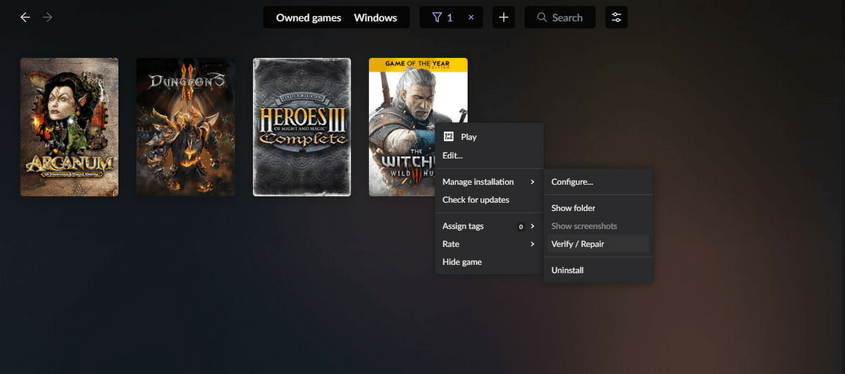Select the Windows platform filter

(x=376, y=18)
